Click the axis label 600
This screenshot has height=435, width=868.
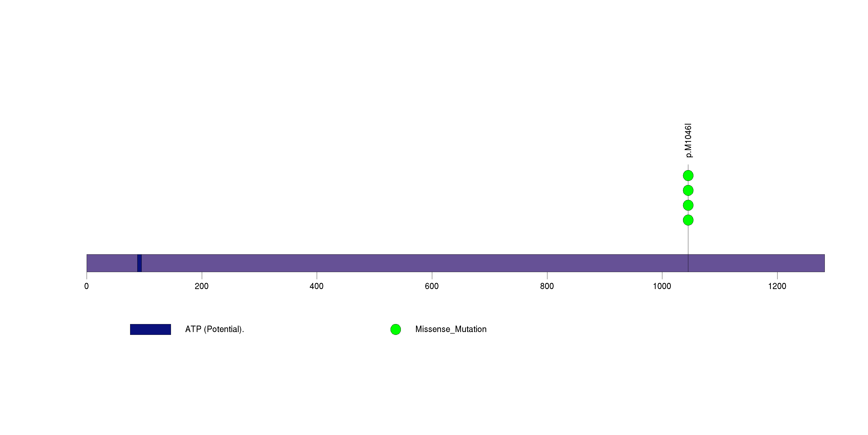tap(432, 286)
